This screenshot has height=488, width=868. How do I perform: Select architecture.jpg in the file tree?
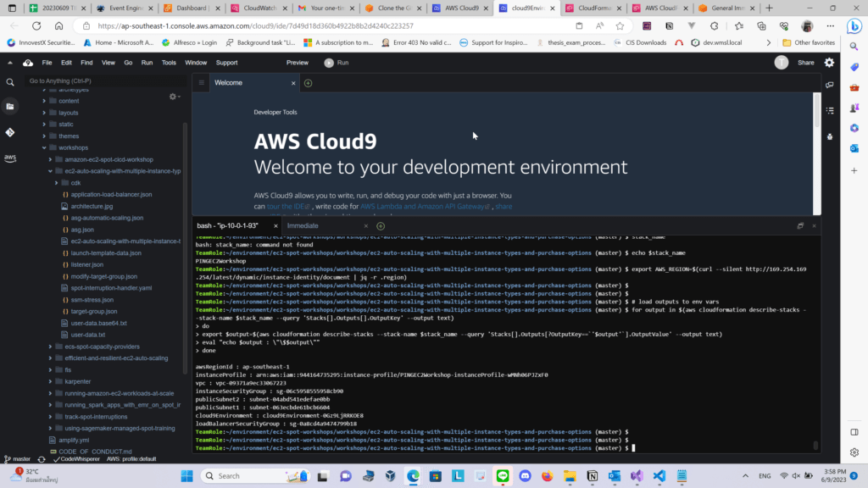click(92, 207)
